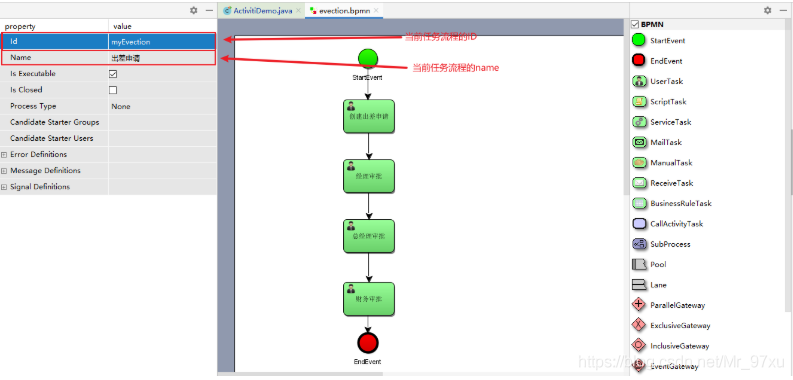Choose the ServiceTask palette icon
793x380 pixels.
[x=639, y=122]
